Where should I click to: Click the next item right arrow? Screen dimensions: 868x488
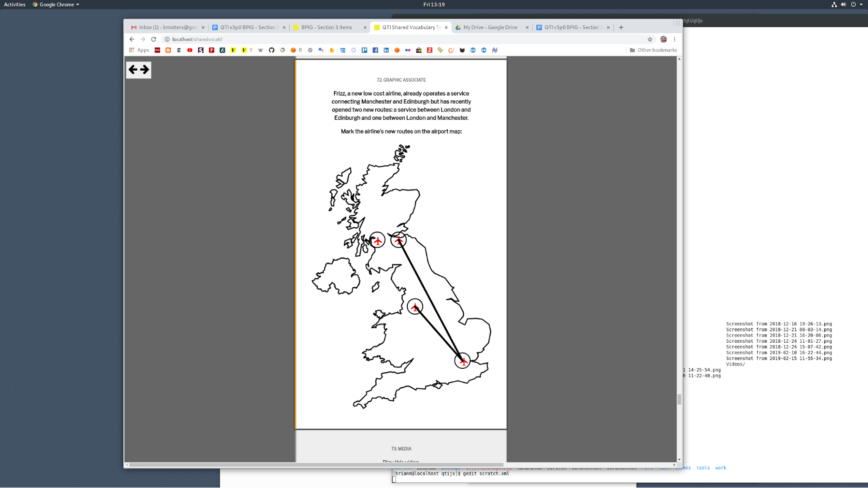145,69
